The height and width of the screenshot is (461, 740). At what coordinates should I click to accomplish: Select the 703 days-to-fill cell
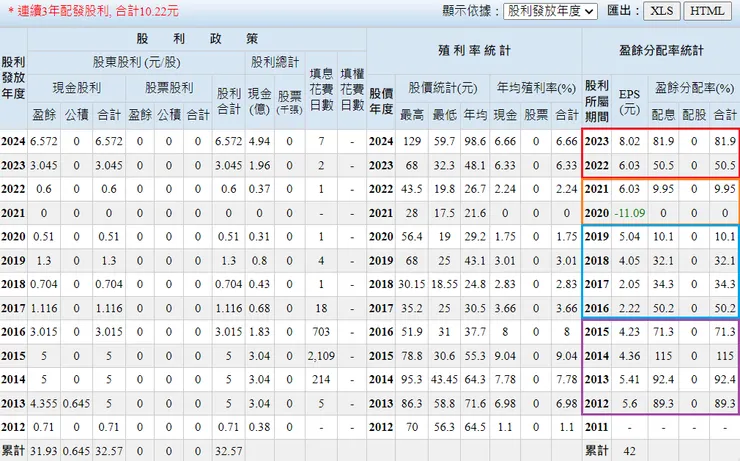point(321,332)
